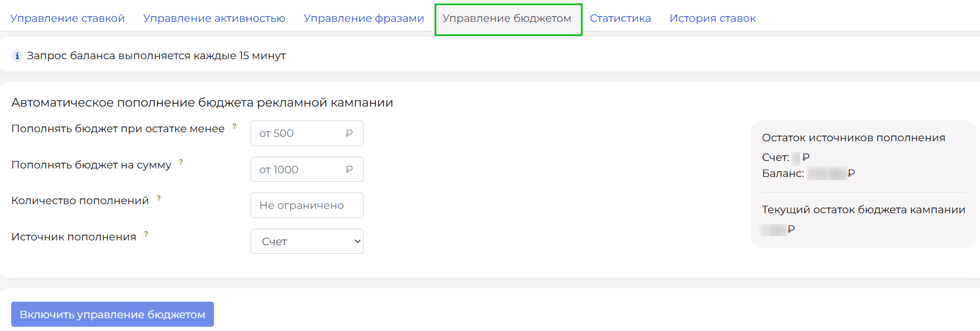Click the info icon beside balance request notice
The image size is (980, 331).
(17, 55)
